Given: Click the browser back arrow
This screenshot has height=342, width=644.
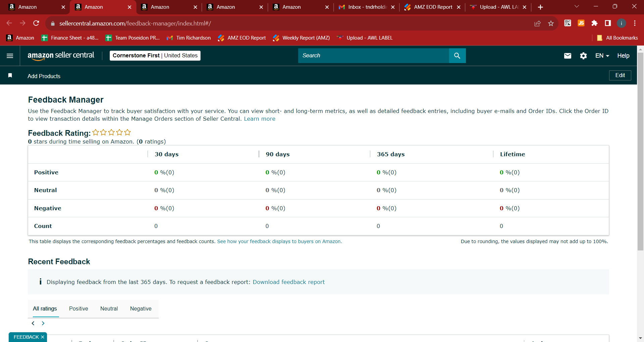Looking at the screenshot, I should tap(9, 23).
